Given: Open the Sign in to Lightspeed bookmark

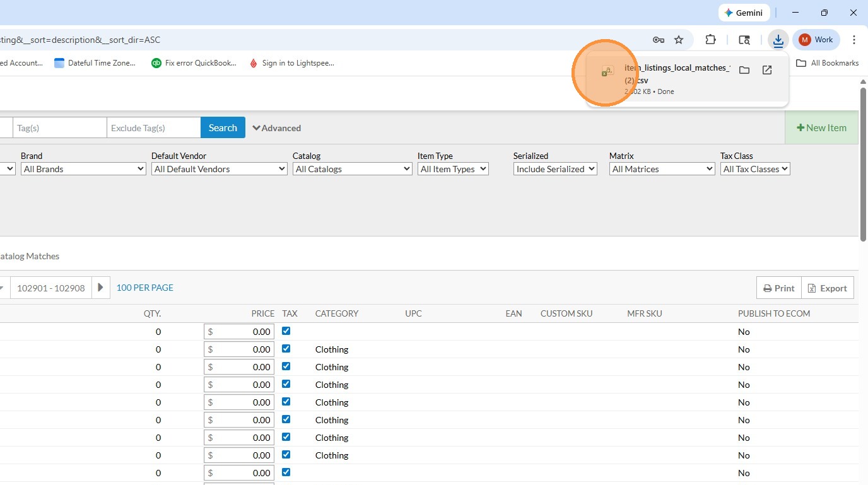Looking at the screenshot, I should (x=291, y=63).
